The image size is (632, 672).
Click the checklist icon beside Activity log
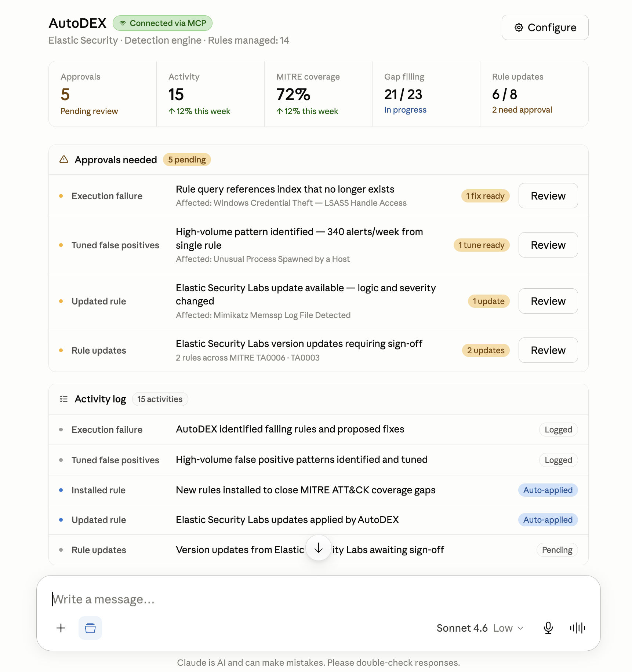tap(64, 399)
